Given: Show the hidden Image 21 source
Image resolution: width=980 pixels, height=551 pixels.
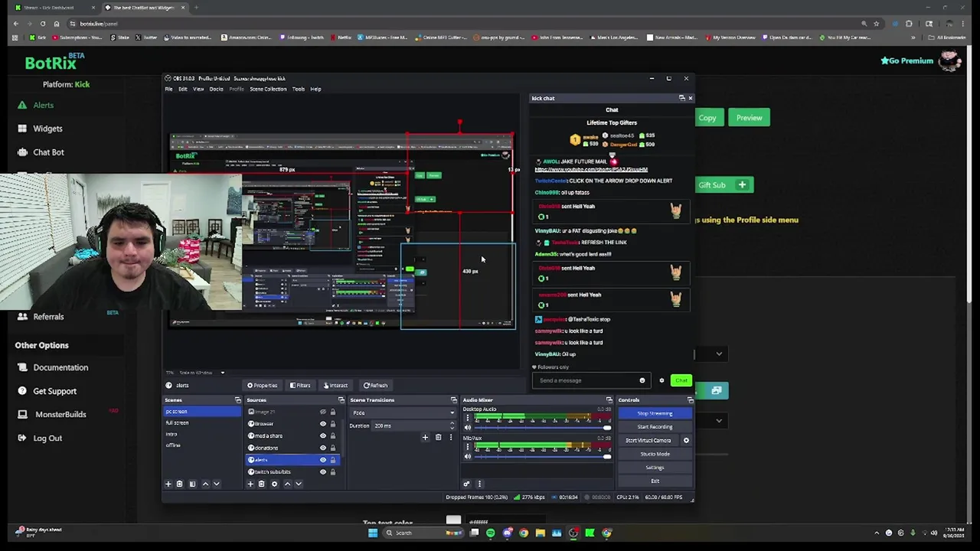Looking at the screenshot, I should point(322,412).
